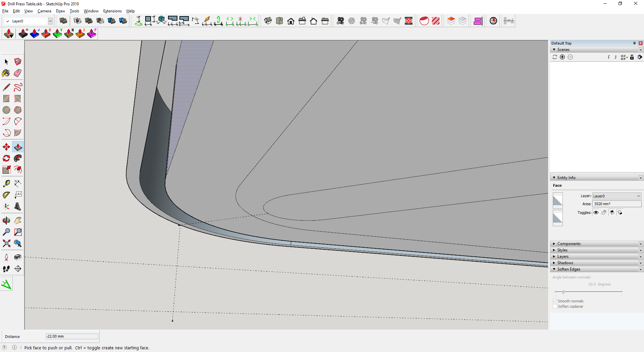644x352 pixels.
Task: Enable the Smooth normals checkbox
Action: (x=555, y=301)
